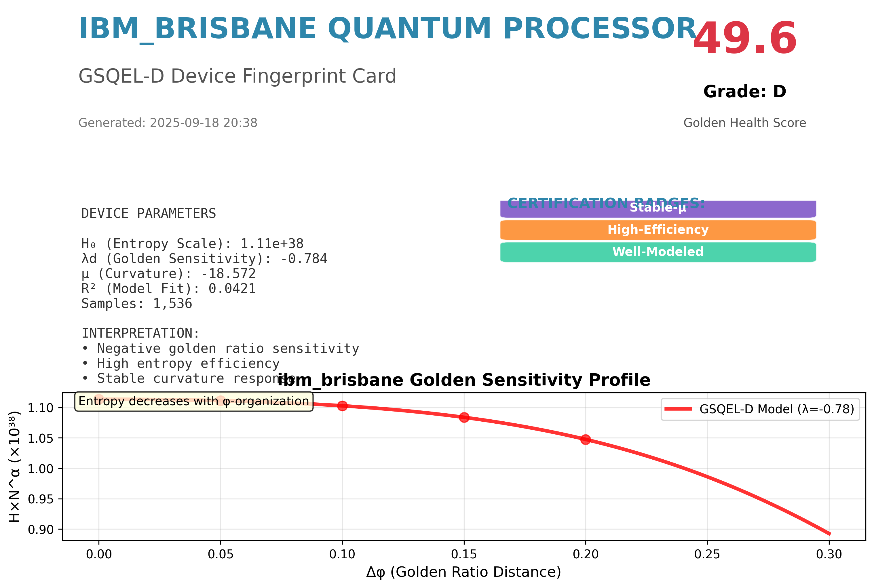Click the 0.30 x-axis tick label
The width and height of the screenshot is (874, 588).
point(829,554)
